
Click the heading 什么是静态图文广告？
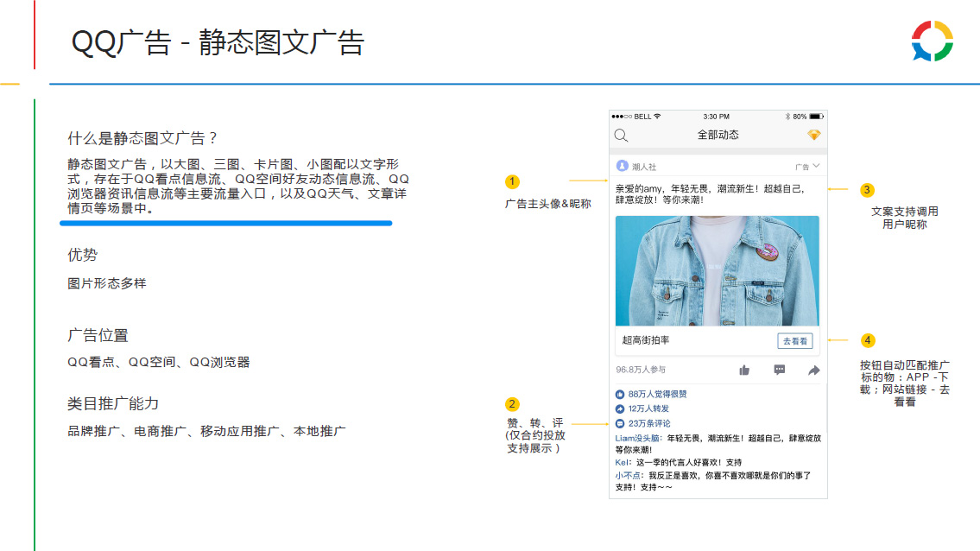tap(142, 138)
